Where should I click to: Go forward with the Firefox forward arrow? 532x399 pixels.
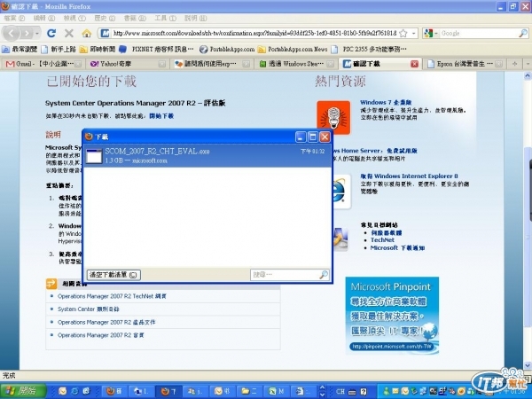[x=27, y=34]
